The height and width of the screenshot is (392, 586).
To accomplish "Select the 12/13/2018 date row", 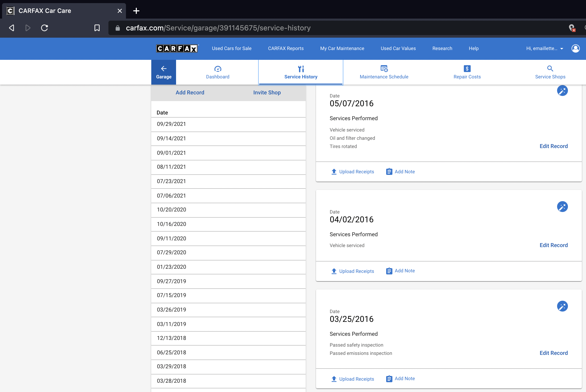I will pos(228,338).
